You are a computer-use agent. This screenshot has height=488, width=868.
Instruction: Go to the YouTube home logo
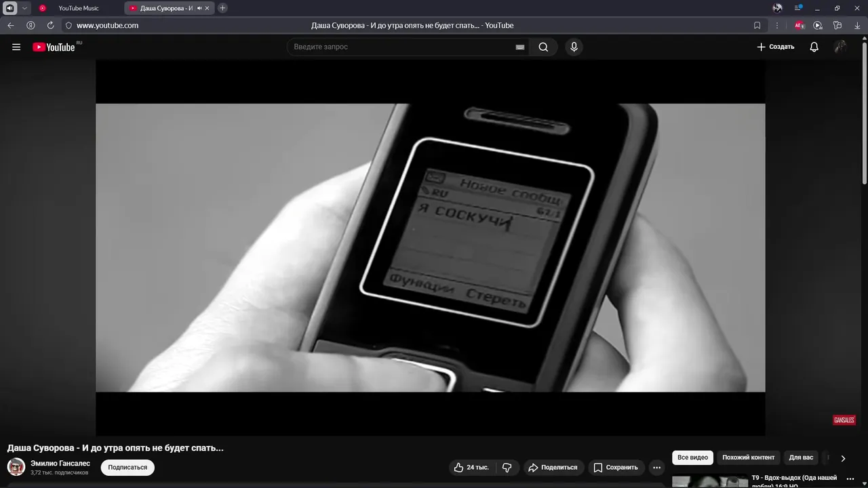(54, 47)
